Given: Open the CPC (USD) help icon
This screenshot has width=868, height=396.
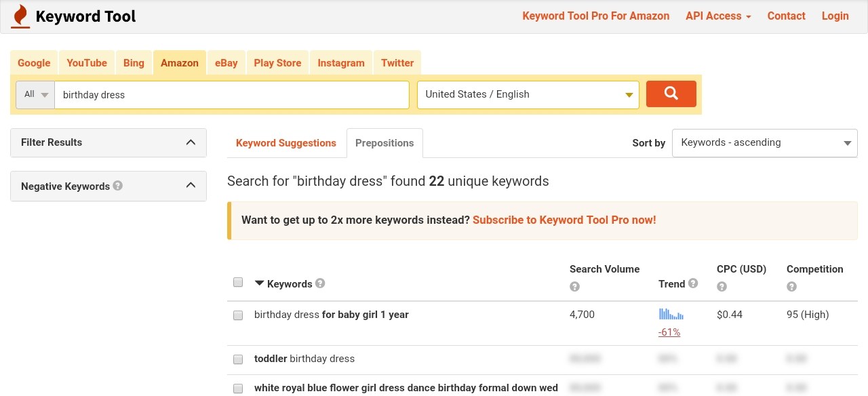Looking at the screenshot, I should (x=722, y=287).
